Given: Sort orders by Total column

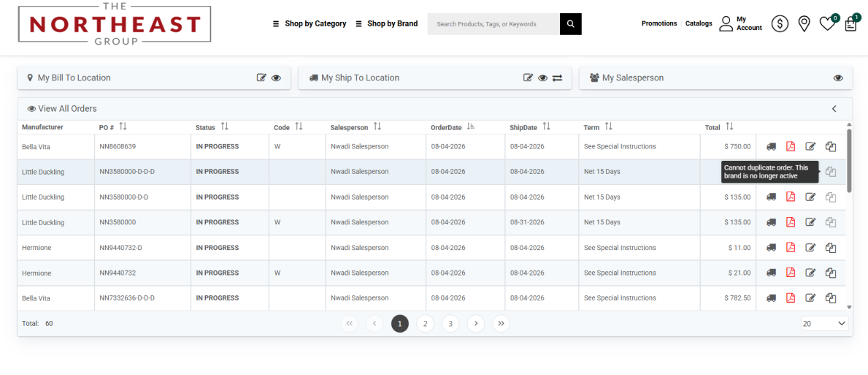Looking at the screenshot, I should click(729, 127).
